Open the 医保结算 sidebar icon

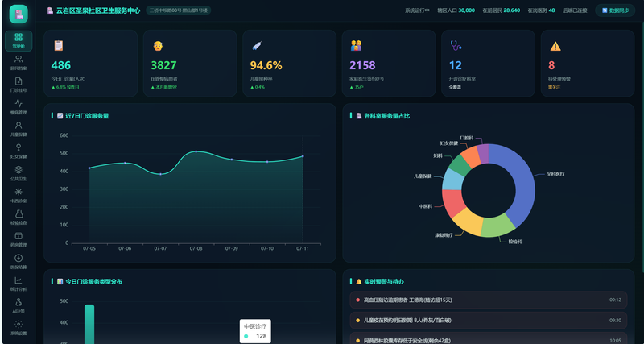pyautogui.click(x=19, y=262)
